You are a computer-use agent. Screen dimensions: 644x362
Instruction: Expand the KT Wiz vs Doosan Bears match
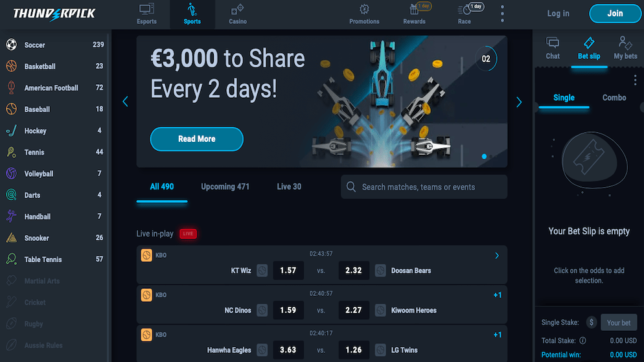[497, 256]
